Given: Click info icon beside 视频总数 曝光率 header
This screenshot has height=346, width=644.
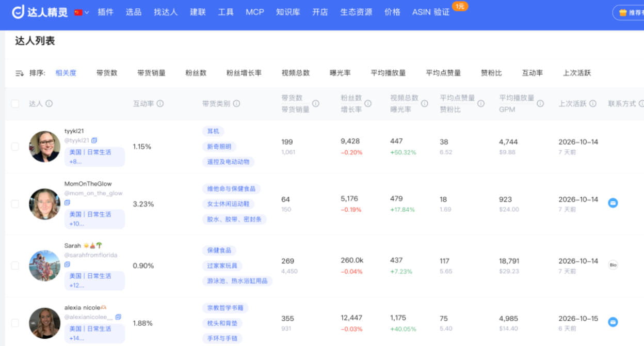Looking at the screenshot, I should 424,103.
